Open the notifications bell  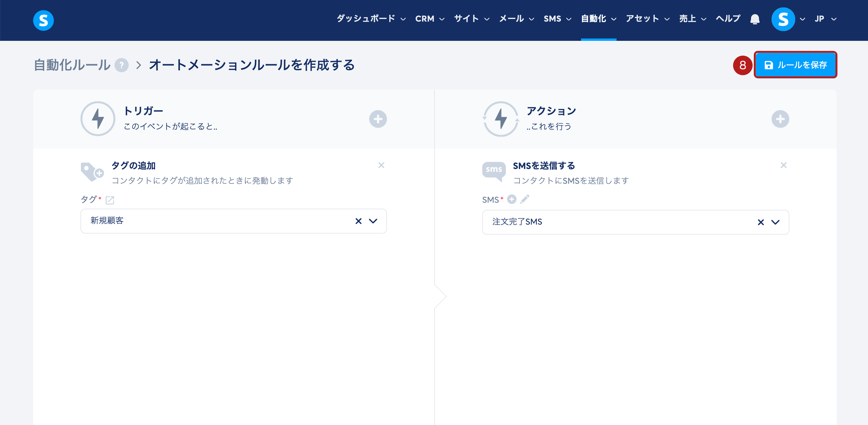point(755,19)
